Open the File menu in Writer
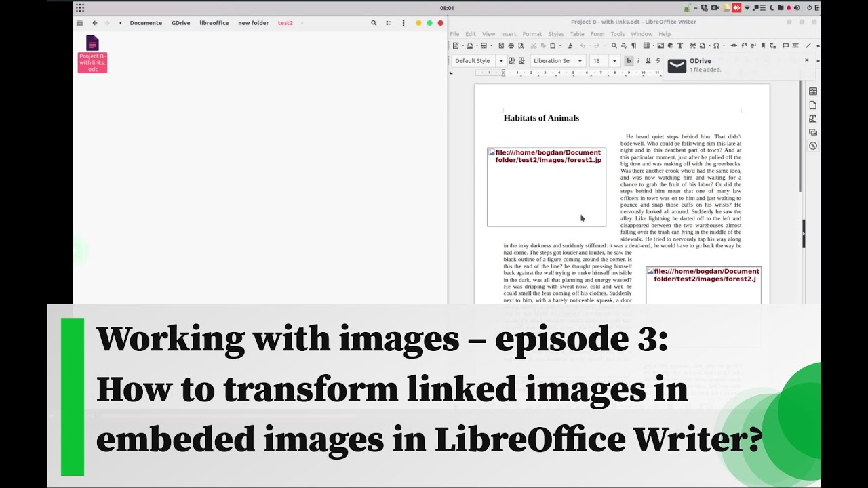This screenshot has width=868, height=488. (x=454, y=34)
